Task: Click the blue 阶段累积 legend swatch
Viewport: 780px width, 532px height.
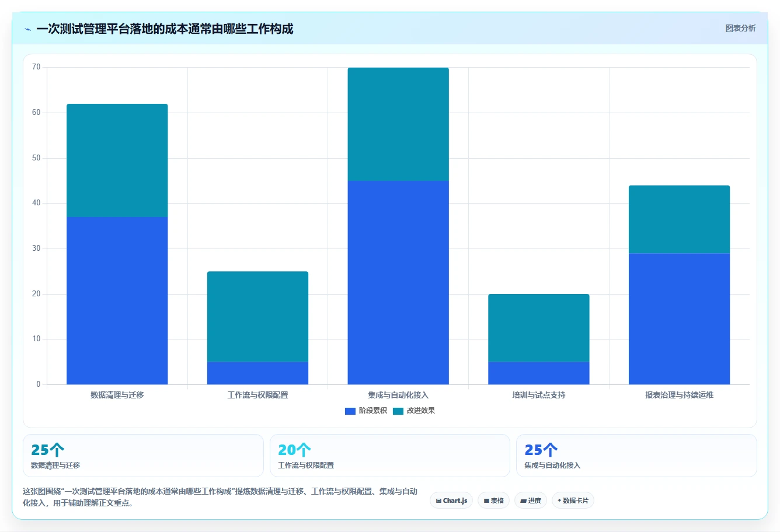Action: [350, 411]
